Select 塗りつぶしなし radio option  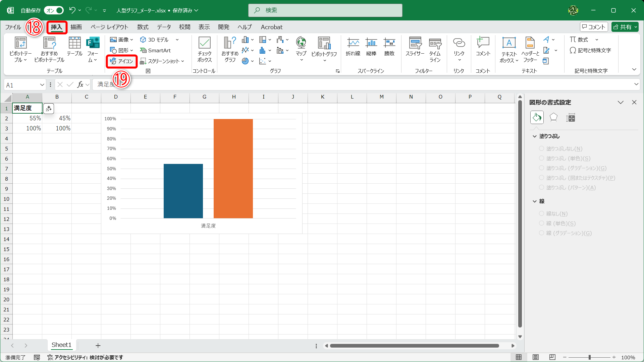point(541,148)
